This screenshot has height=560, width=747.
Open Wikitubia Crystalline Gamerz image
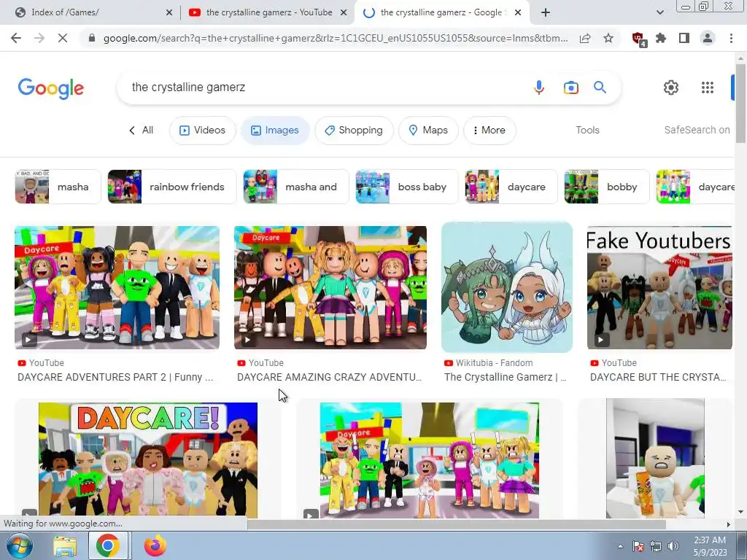pos(507,287)
